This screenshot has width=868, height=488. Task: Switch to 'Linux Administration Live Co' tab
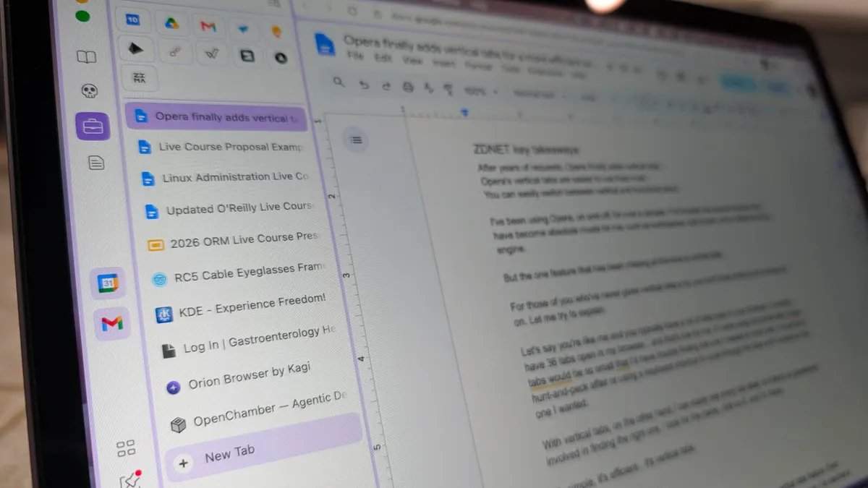[x=226, y=177]
